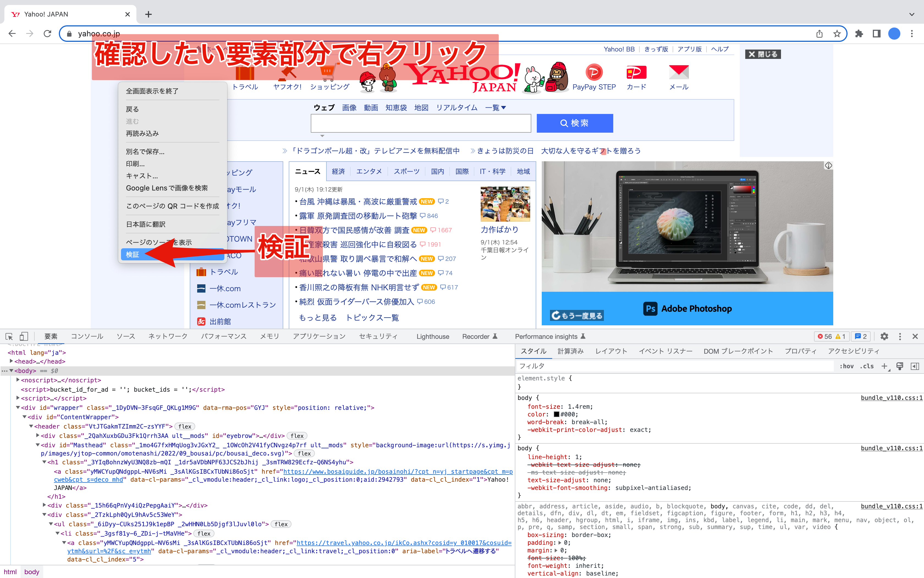Click the トラベル suitcase icon in sidebar
Image resolution: width=924 pixels, height=578 pixels.
tap(201, 272)
